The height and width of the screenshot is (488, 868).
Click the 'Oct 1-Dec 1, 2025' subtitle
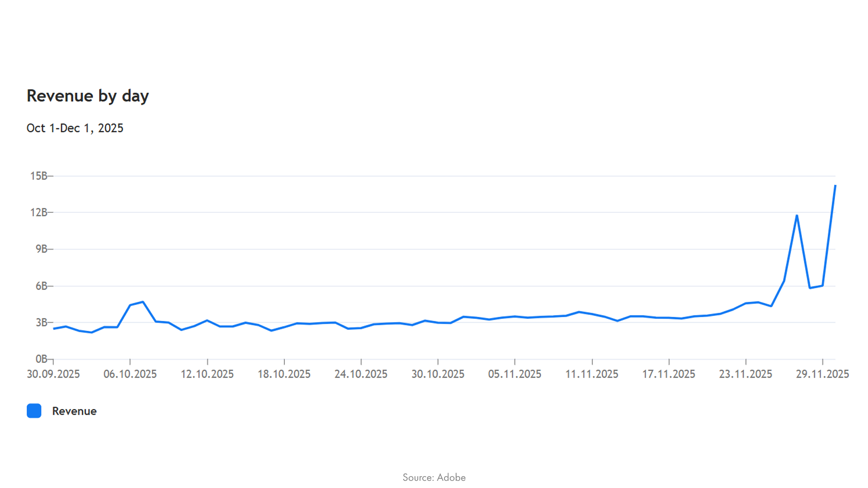coord(75,128)
